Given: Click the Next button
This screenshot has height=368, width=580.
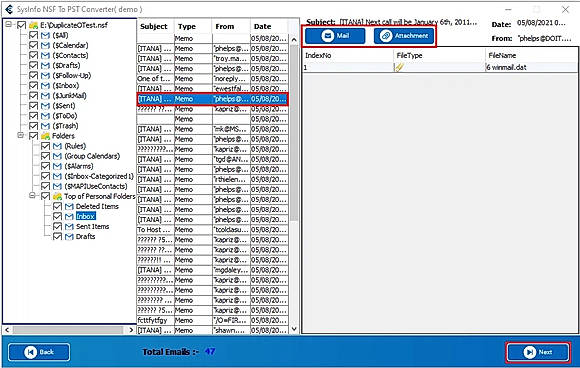Looking at the screenshot, I should pos(537,352).
